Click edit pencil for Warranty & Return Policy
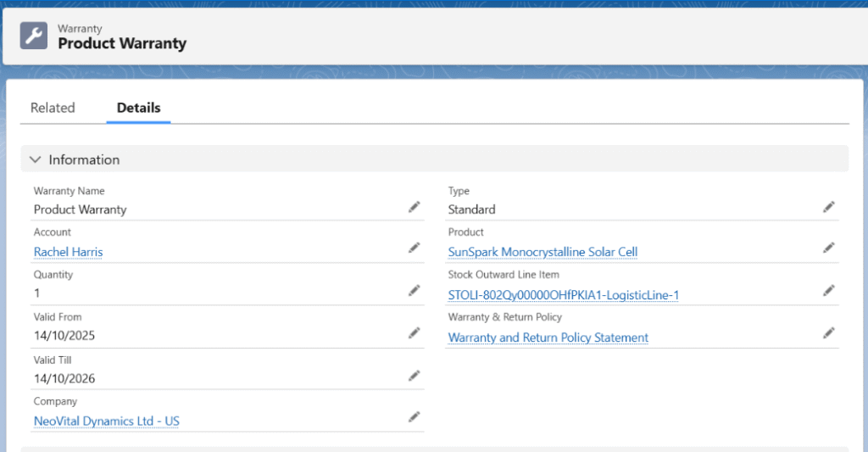Viewport: 868px width, 452px height. [x=828, y=332]
